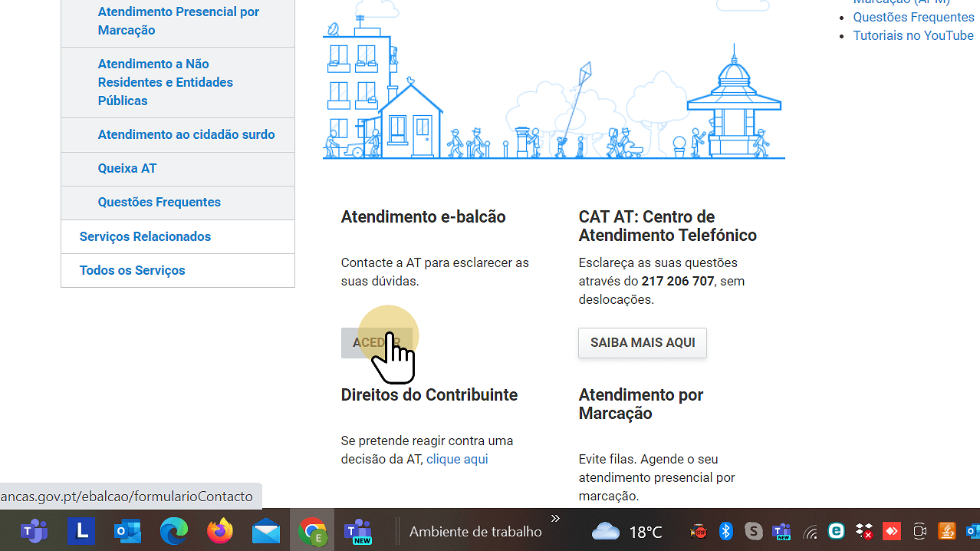Switch to the Chrome taskbar icon

pos(312,531)
